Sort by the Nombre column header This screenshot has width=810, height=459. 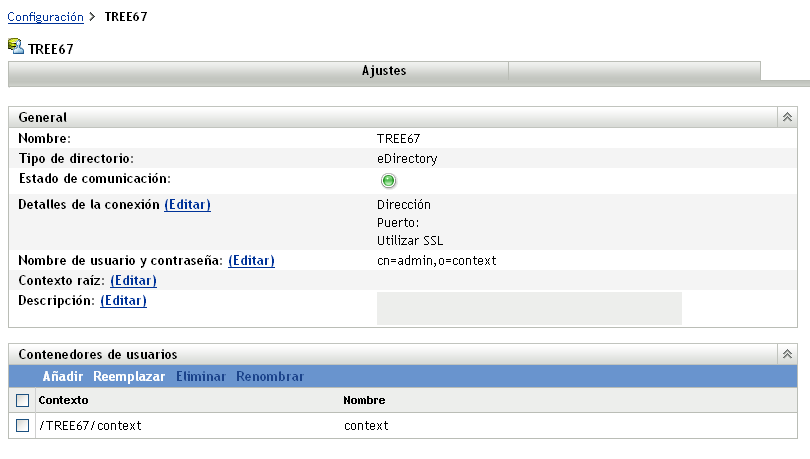364,400
